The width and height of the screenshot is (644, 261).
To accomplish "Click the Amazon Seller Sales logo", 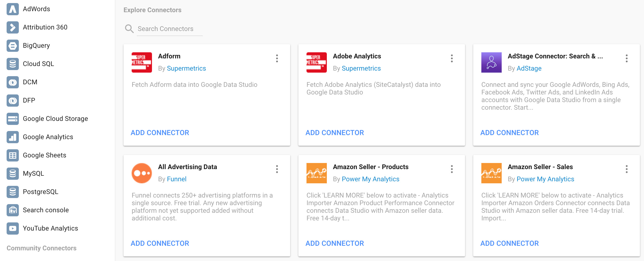I will pyautogui.click(x=492, y=173).
